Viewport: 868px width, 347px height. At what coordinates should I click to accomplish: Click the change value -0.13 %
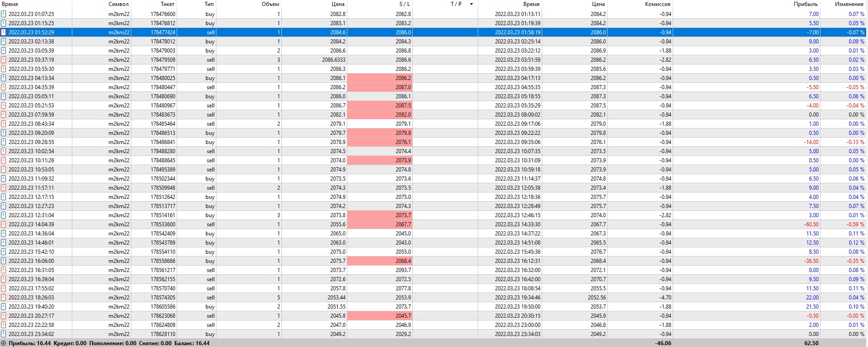[x=855, y=142]
